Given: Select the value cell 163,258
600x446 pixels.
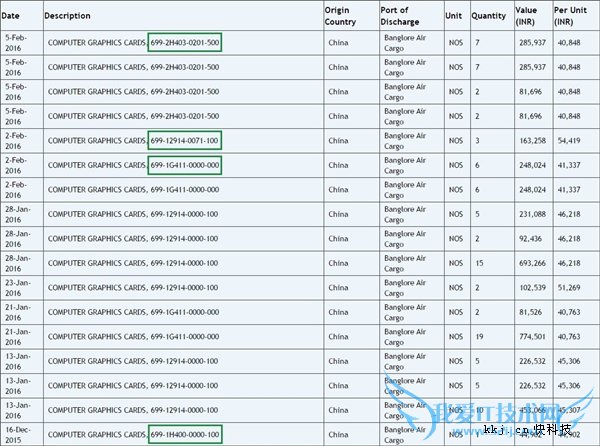Looking at the screenshot, I should pos(532,141).
